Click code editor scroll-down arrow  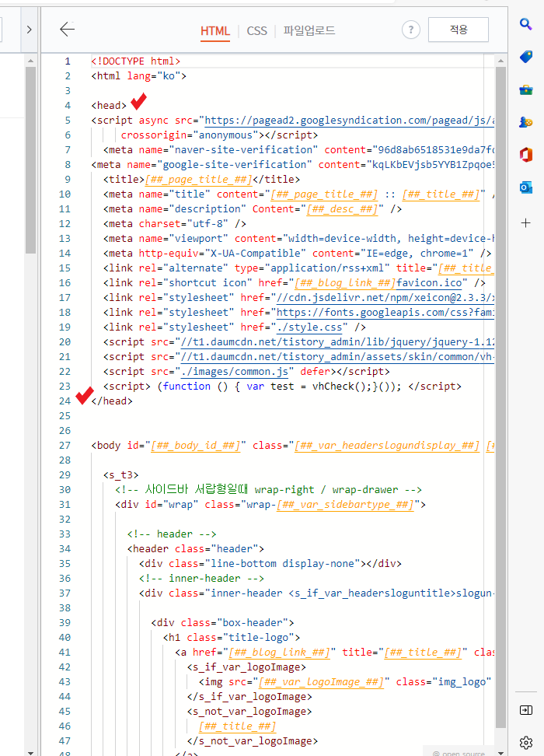click(x=500, y=752)
